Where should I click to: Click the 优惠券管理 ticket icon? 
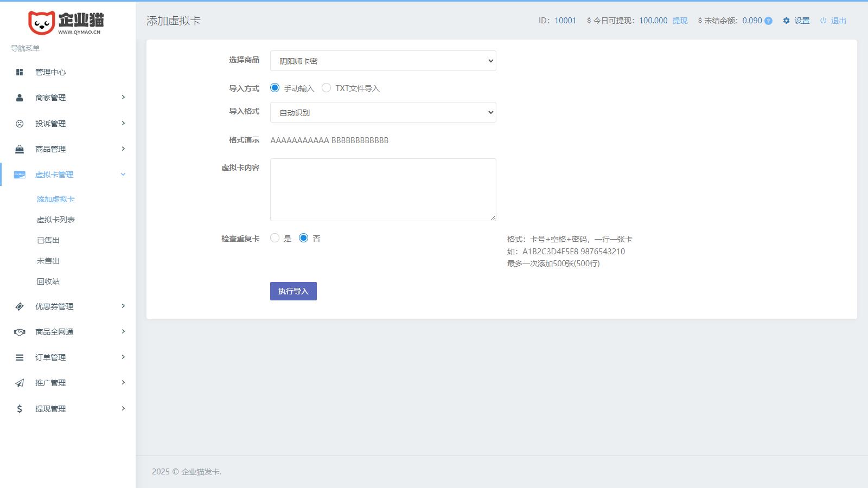[x=20, y=306]
